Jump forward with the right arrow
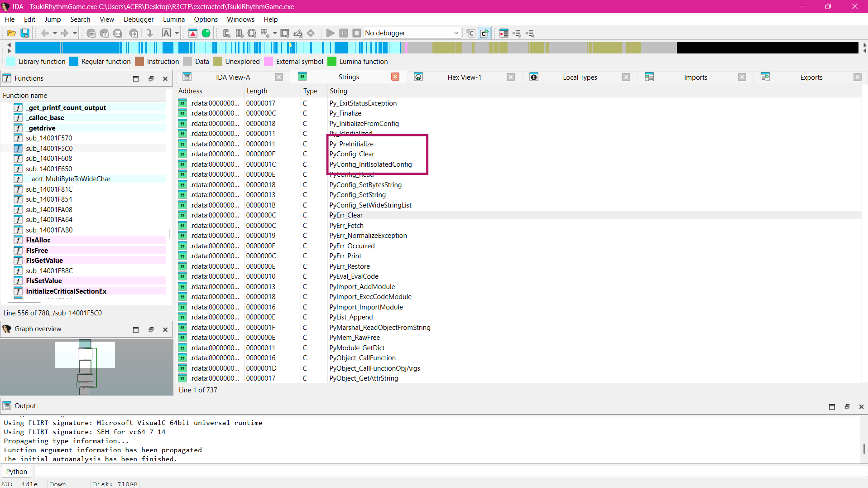This screenshot has width=868, height=488. click(65, 33)
